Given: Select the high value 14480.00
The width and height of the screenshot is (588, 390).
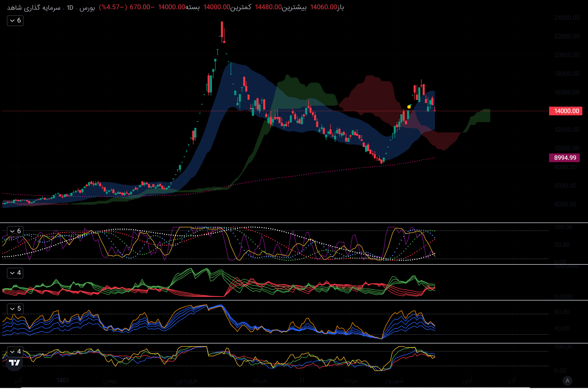Looking at the screenshot, I should [268, 7].
